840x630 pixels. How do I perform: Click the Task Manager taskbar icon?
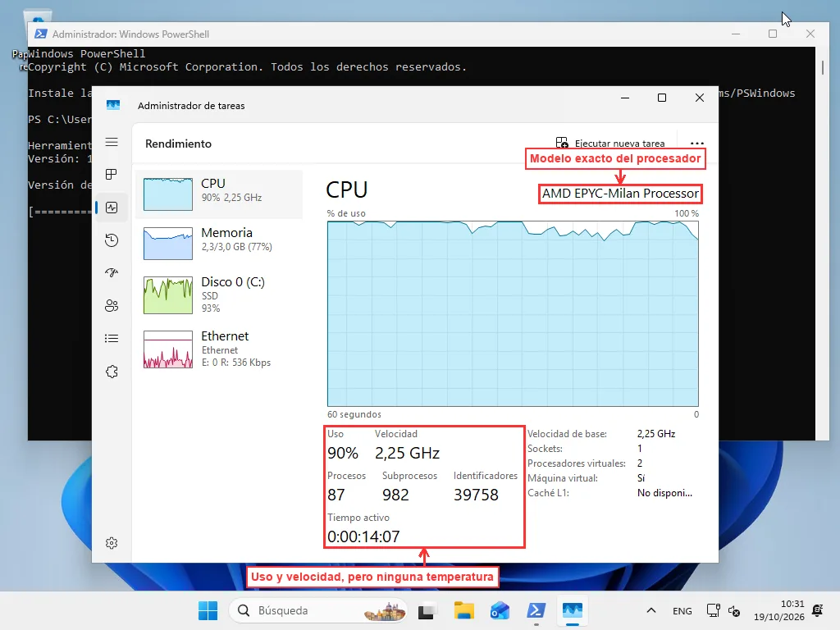(572, 610)
